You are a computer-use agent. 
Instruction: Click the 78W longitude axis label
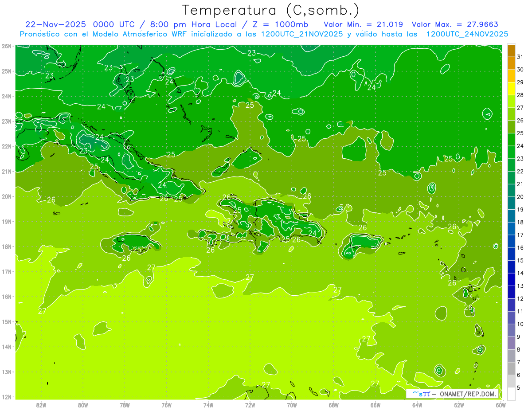point(125,405)
